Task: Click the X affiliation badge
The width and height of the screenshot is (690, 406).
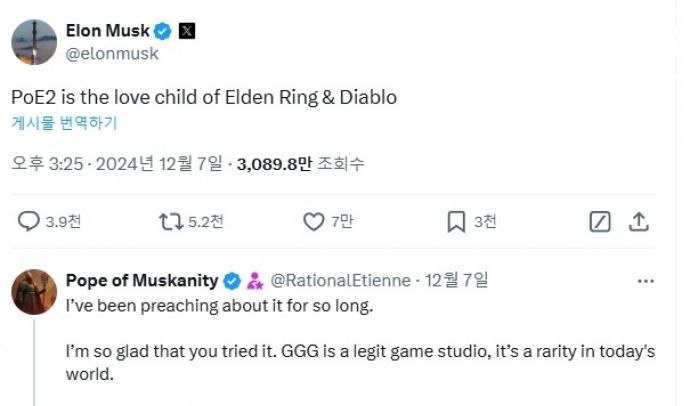Action: 187,31
